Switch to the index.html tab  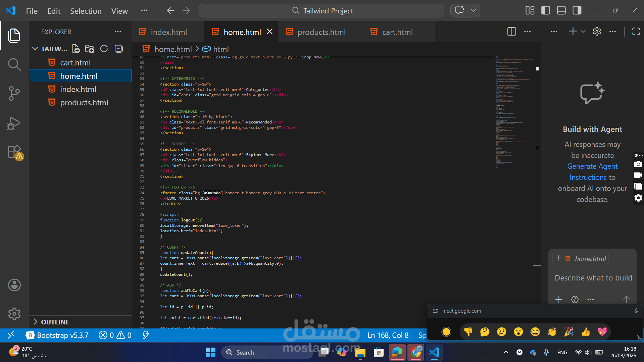tap(168, 32)
